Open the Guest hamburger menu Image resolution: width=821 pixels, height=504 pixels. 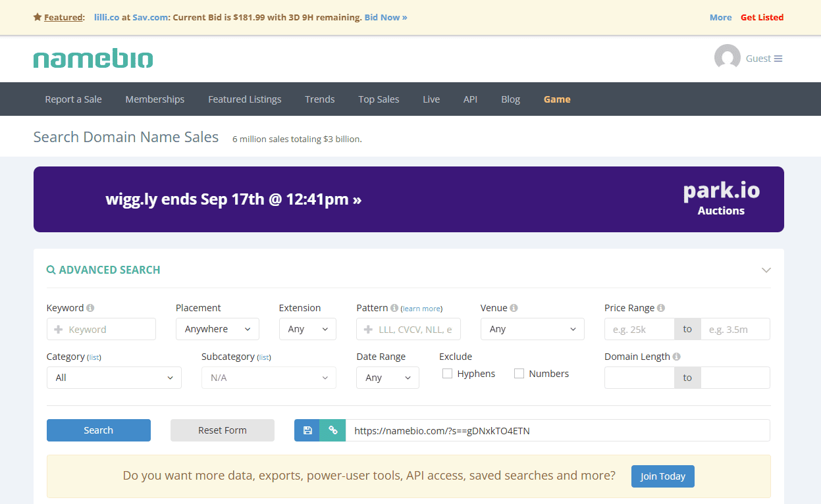778,59
